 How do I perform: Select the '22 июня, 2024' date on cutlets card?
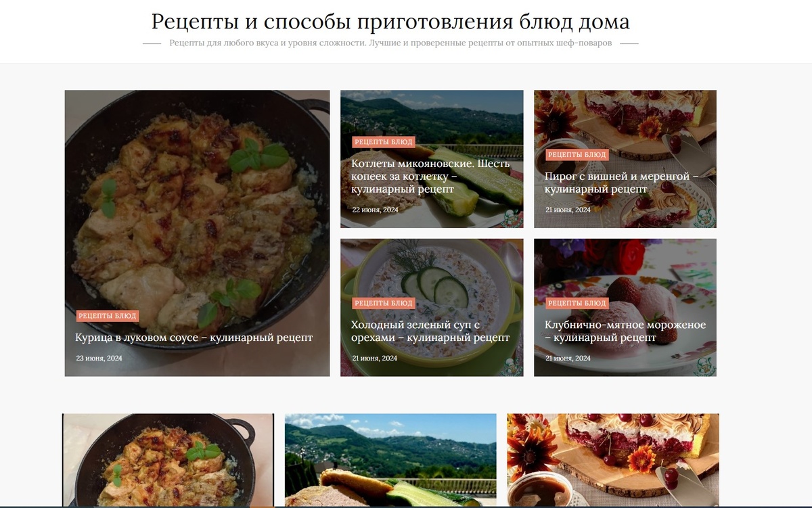[x=375, y=210]
